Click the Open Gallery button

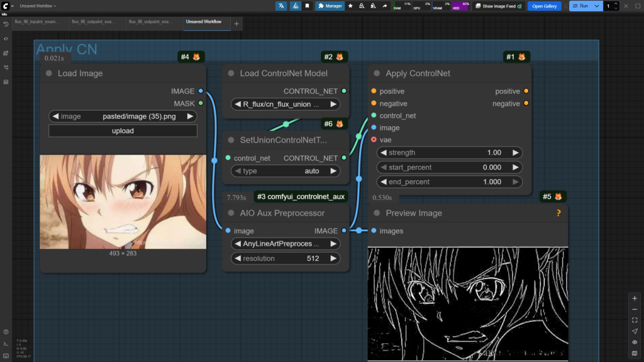click(x=544, y=6)
